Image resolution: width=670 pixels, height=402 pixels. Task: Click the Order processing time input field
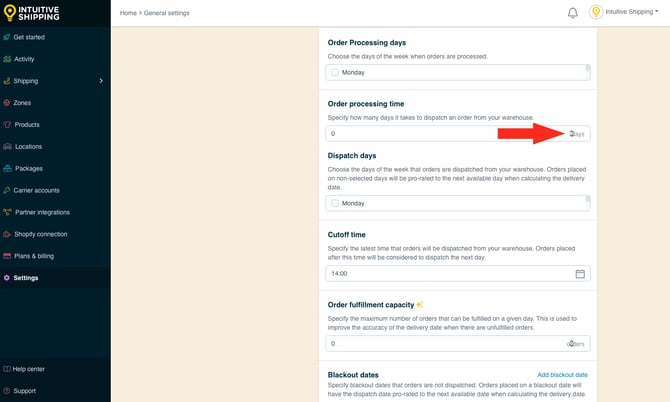(458, 134)
